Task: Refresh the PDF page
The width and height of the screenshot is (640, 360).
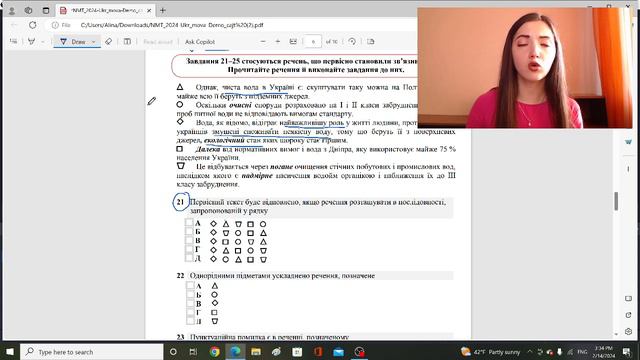Action: [33, 25]
